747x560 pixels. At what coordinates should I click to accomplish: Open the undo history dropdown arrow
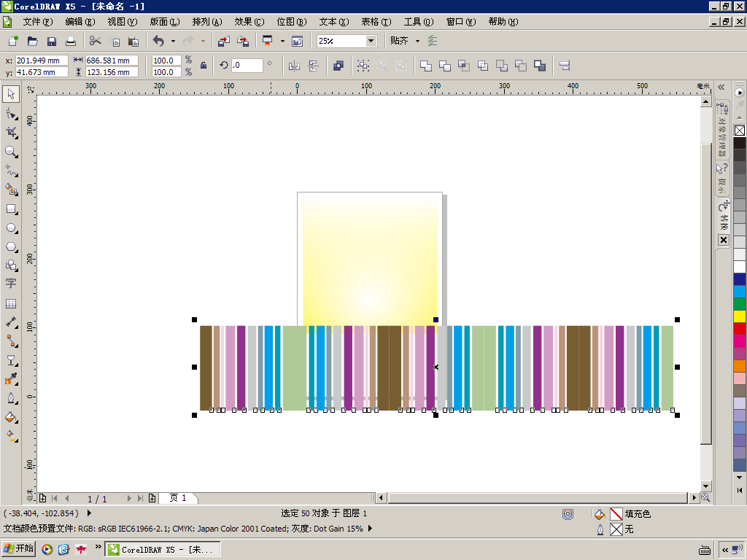(x=173, y=42)
